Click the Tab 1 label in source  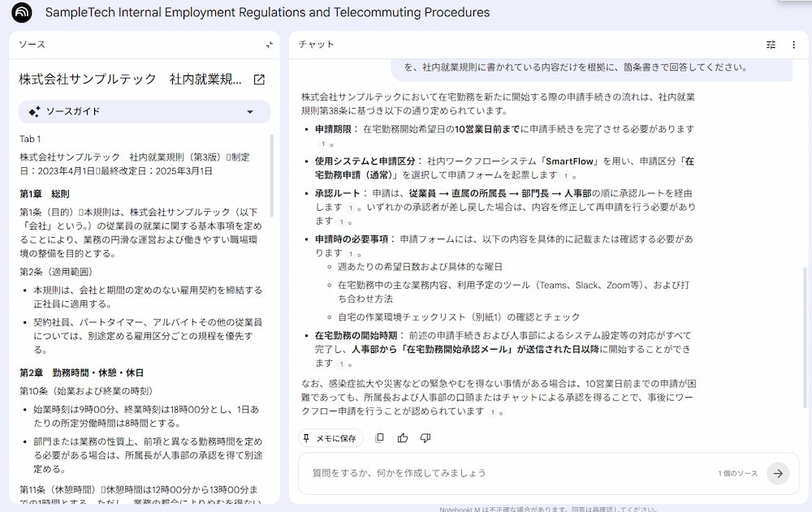[30, 139]
